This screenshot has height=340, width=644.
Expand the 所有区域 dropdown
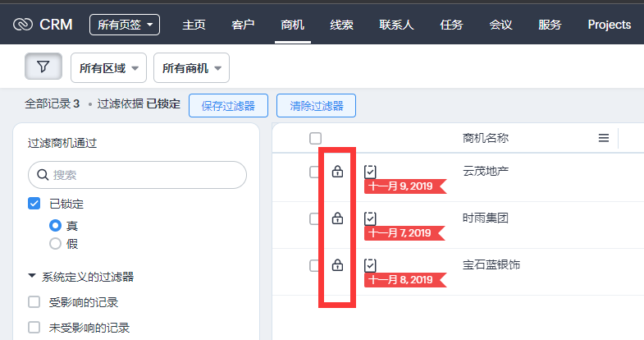(x=109, y=68)
